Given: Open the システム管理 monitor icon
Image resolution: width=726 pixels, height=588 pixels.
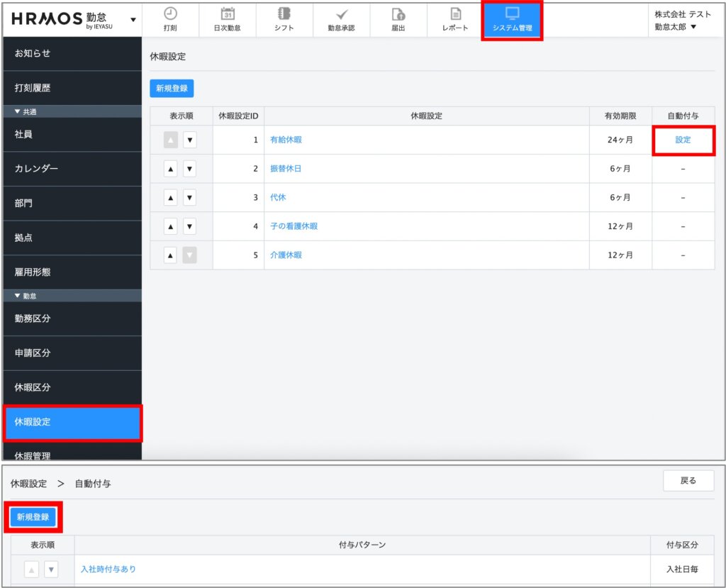Looking at the screenshot, I should click(x=512, y=14).
